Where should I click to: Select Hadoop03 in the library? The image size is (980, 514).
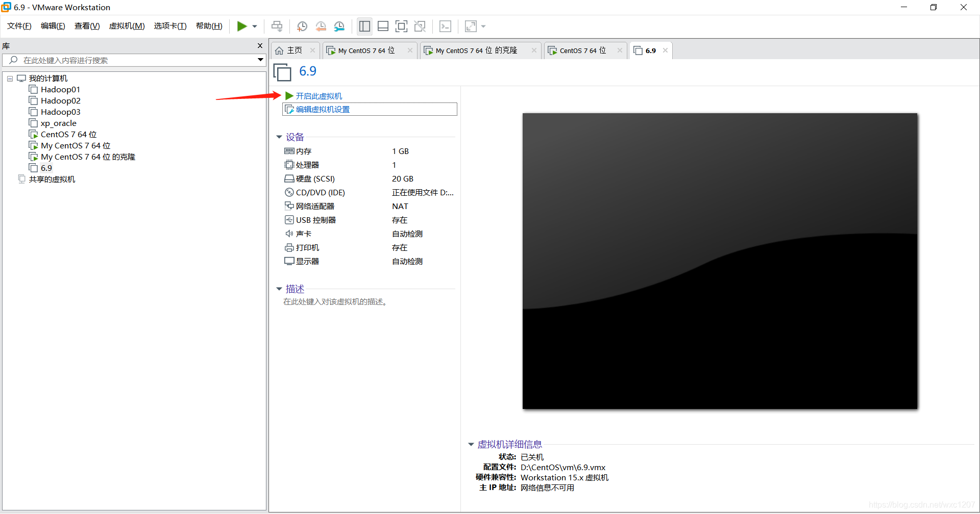(55, 112)
